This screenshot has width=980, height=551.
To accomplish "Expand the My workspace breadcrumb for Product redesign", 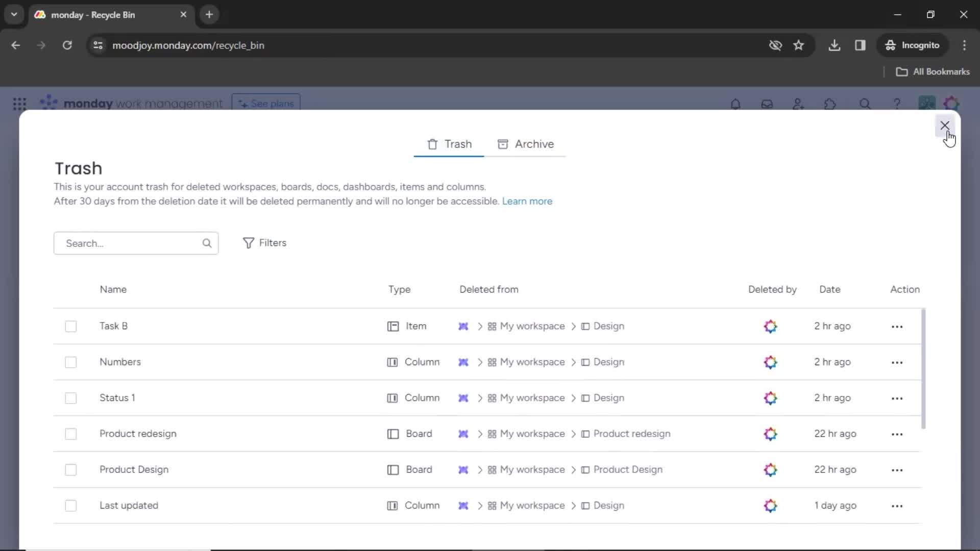I will (x=532, y=433).
